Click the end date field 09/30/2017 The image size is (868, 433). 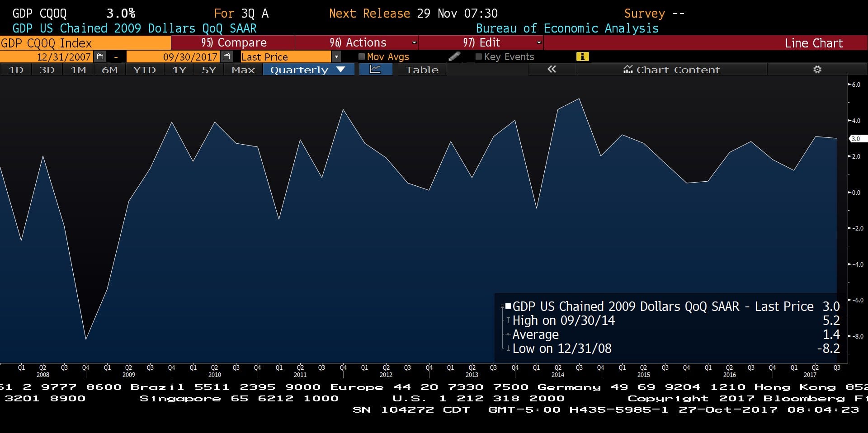click(174, 56)
